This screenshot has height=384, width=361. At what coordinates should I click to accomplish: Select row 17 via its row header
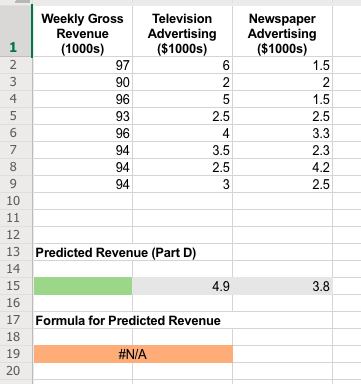coord(16,320)
